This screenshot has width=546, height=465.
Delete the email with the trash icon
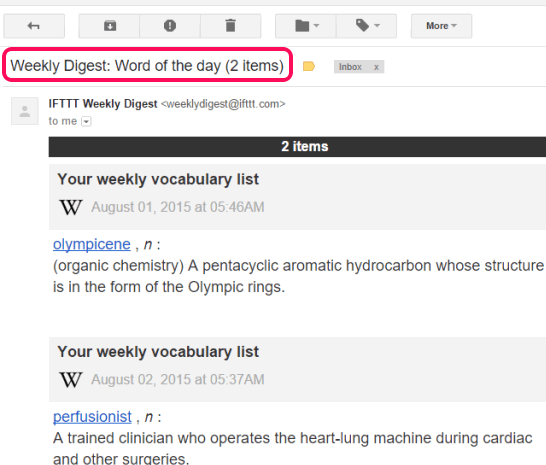coord(231,26)
